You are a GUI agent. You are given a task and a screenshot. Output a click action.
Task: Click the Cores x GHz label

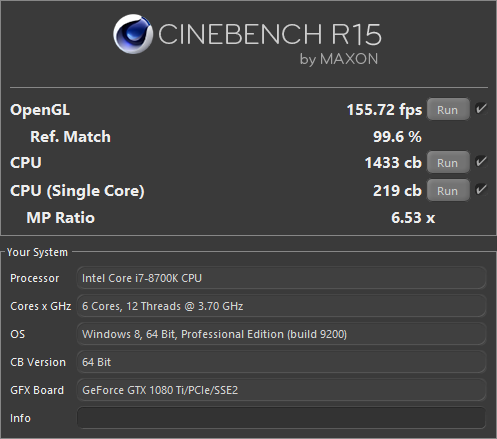coord(41,306)
